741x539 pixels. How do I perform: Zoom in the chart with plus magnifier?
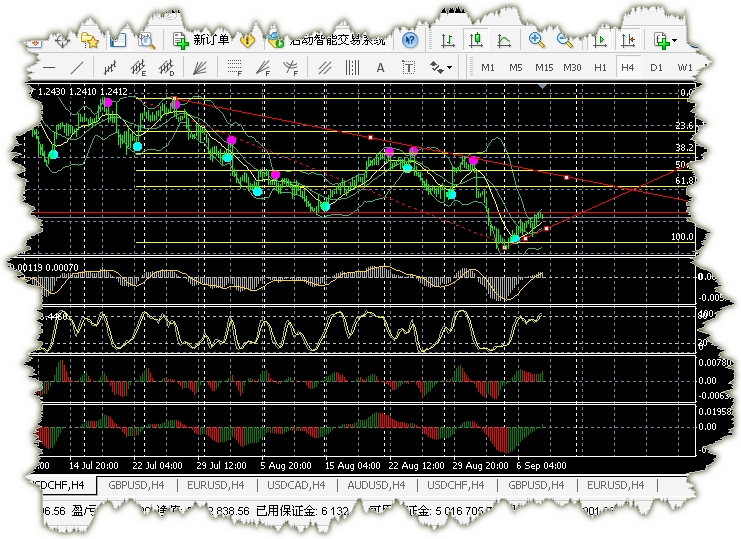pos(536,41)
